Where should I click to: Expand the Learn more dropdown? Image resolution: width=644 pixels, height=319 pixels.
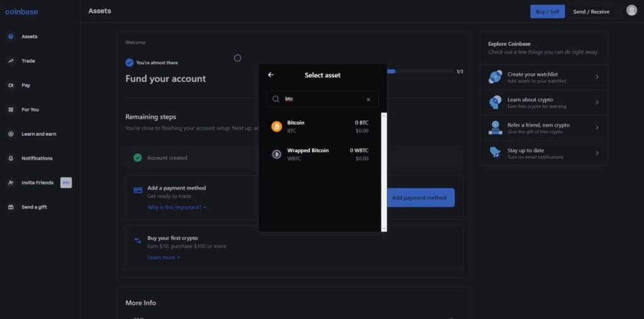(x=164, y=257)
